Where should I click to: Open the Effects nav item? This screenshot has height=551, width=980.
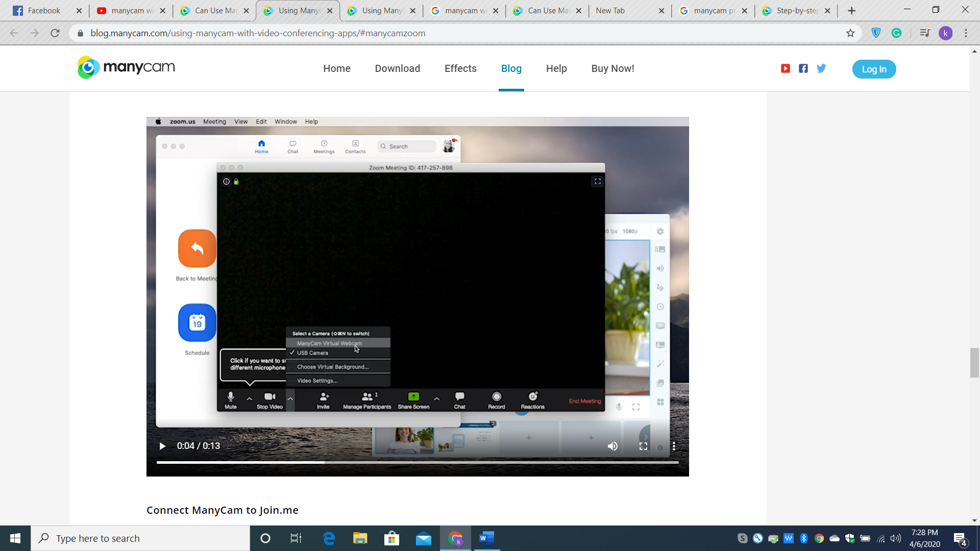[460, 68]
